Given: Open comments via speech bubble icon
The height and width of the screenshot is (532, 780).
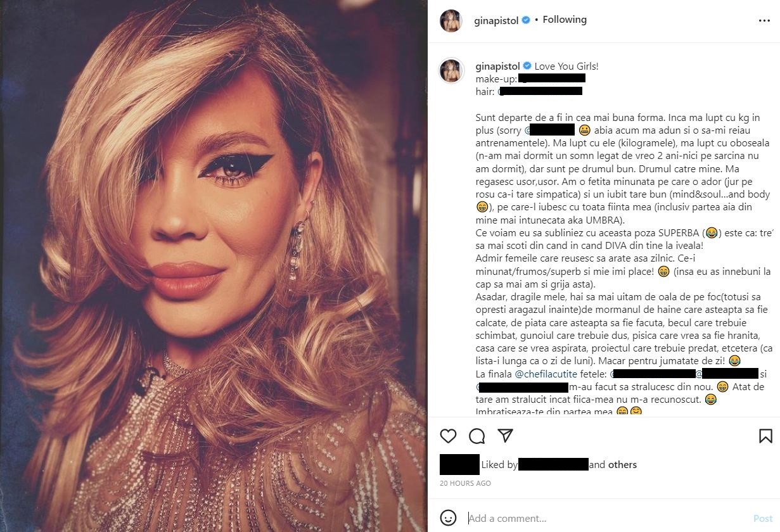Looking at the screenshot, I should click(476, 436).
